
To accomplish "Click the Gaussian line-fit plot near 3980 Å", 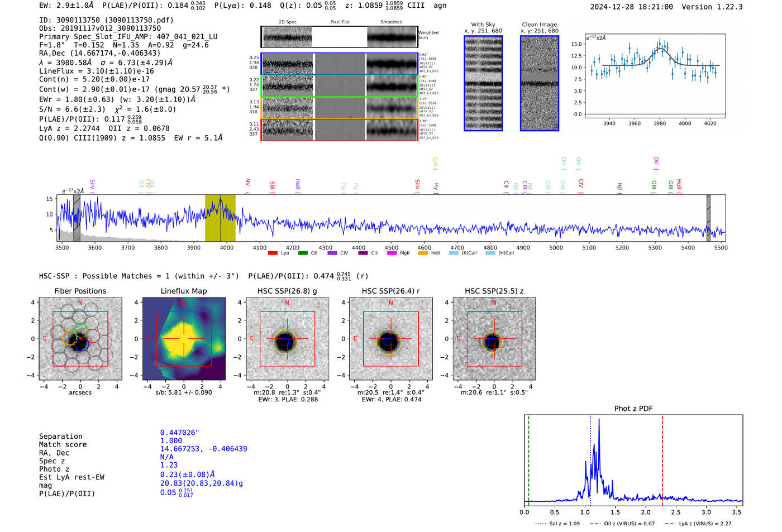I will [655, 76].
